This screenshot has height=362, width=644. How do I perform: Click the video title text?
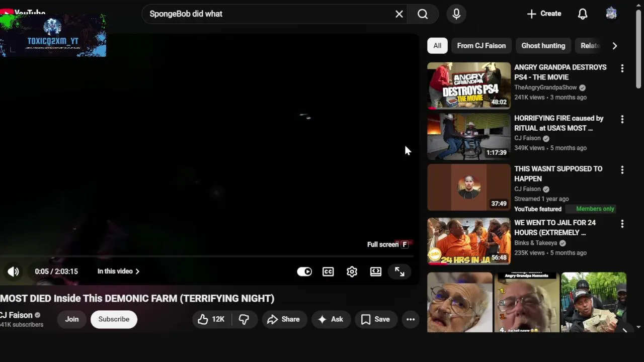click(137, 299)
